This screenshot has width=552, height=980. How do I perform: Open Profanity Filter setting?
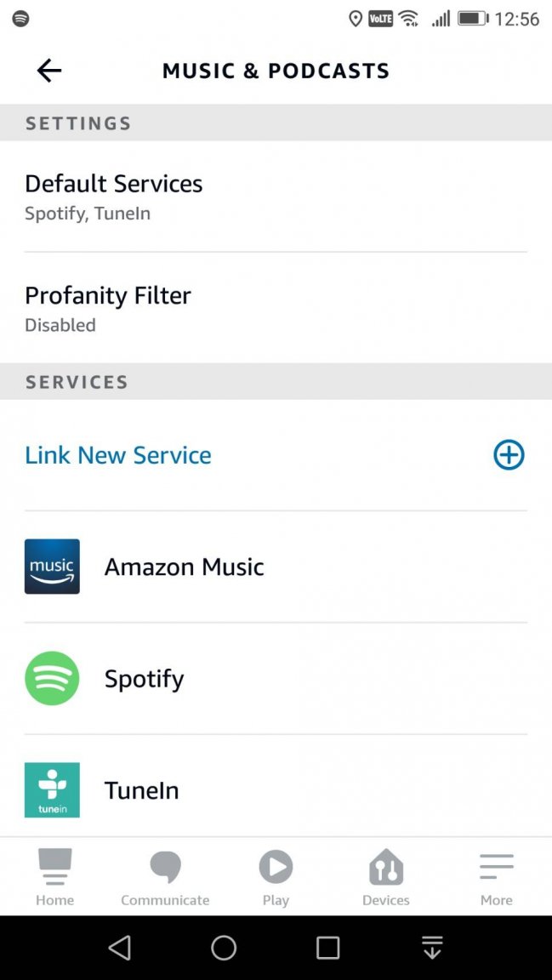(x=108, y=307)
